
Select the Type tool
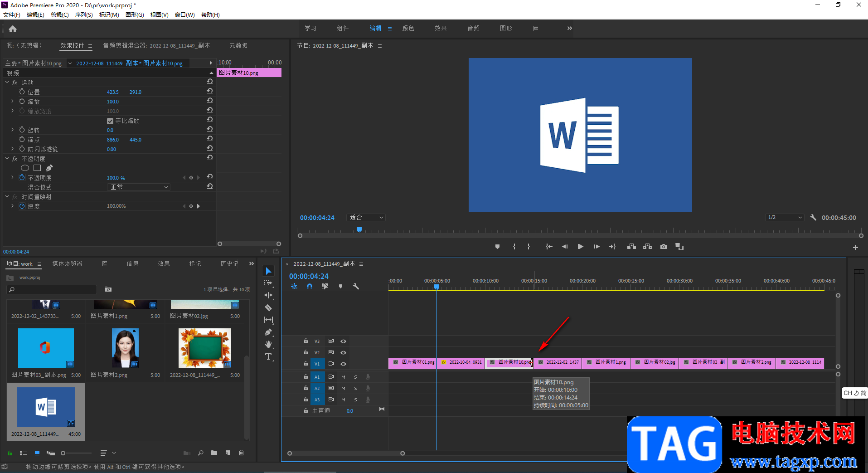[268, 356]
